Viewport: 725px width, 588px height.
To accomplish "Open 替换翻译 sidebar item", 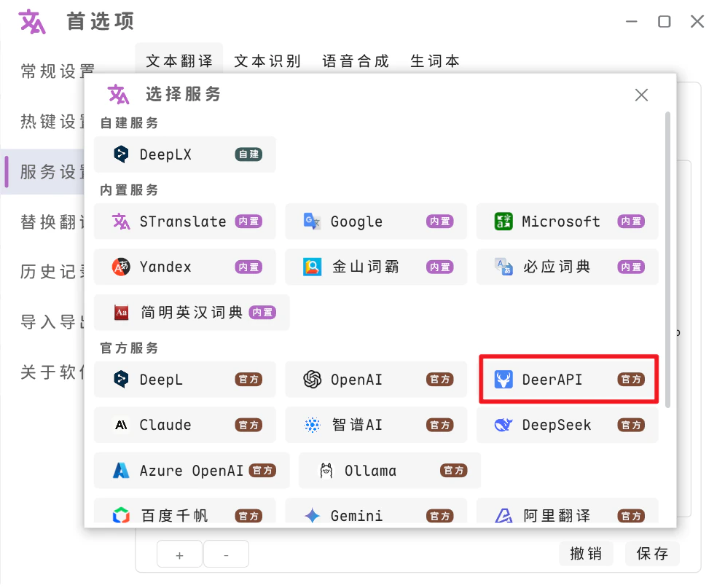I will (x=52, y=222).
